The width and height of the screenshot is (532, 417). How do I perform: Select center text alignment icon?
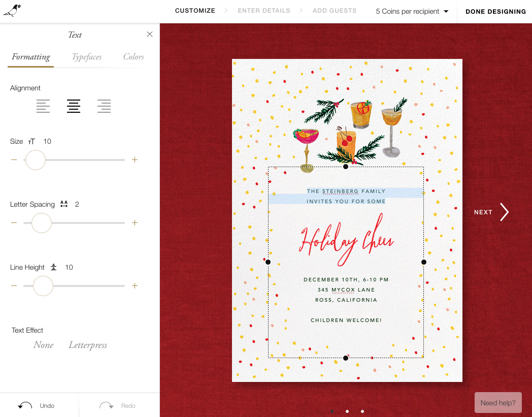(x=74, y=106)
